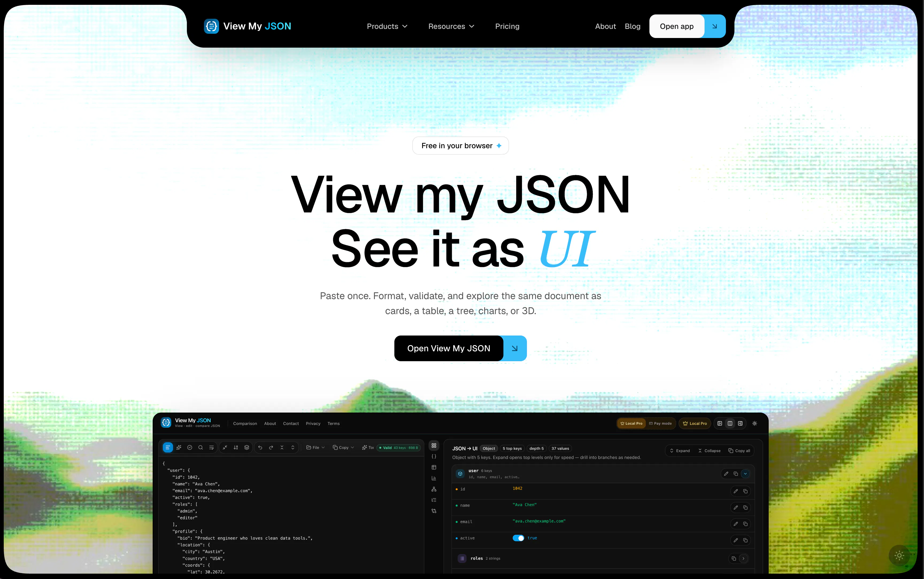Open Comparison tab in embedded app

click(245, 424)
